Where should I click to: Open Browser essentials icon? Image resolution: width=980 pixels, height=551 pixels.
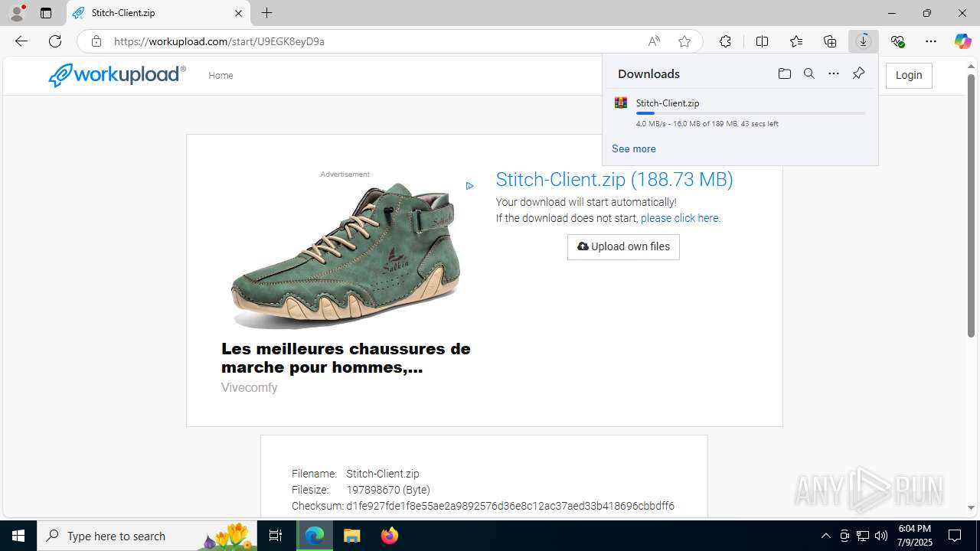pos(897,41)
